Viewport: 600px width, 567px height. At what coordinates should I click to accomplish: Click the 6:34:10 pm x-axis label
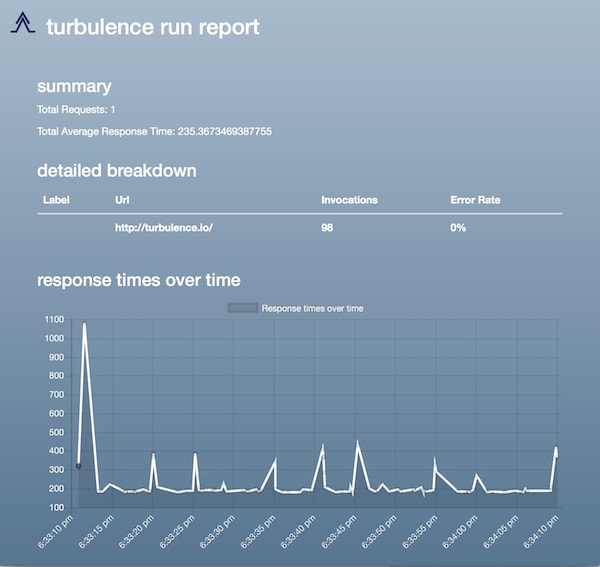(x=540, y=532)
